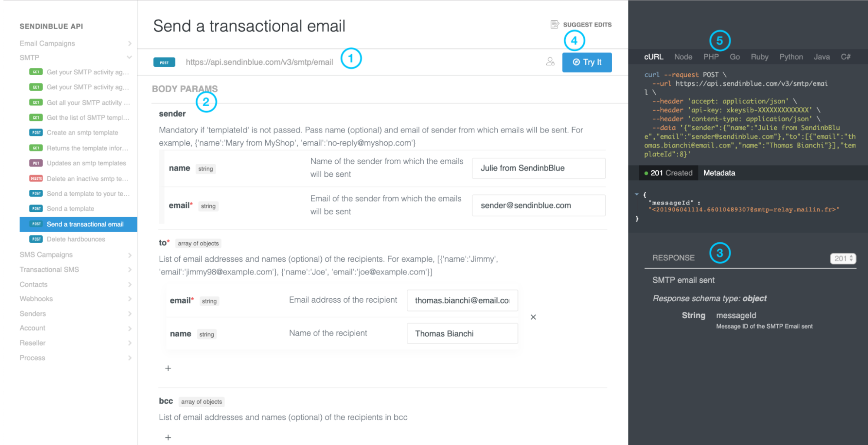Remove recipient with the X icon
This screenshot has width=868, height=445.
click(533, 317)
